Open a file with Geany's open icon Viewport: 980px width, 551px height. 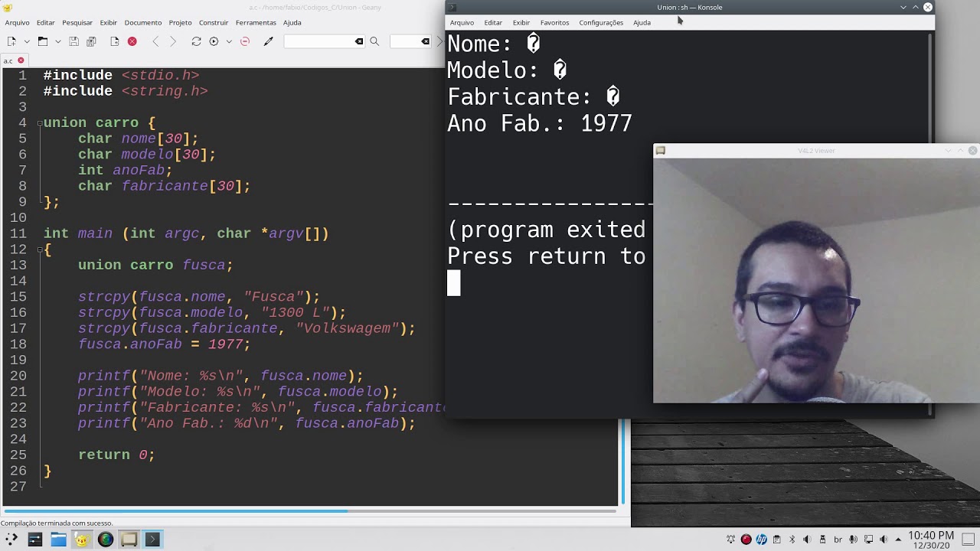coord(43,41)
